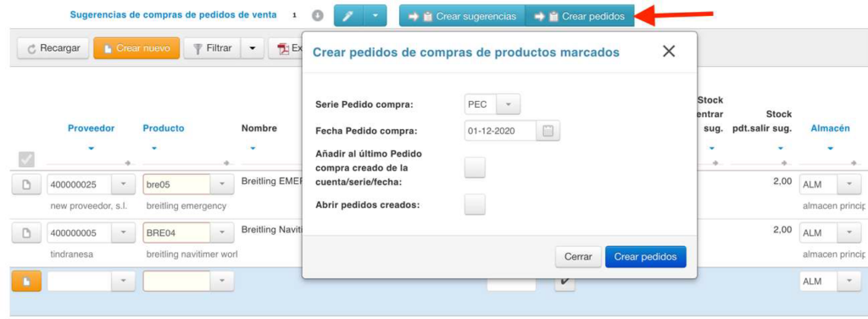Click the Fecha Pedido compra date field

click(500, 132)
